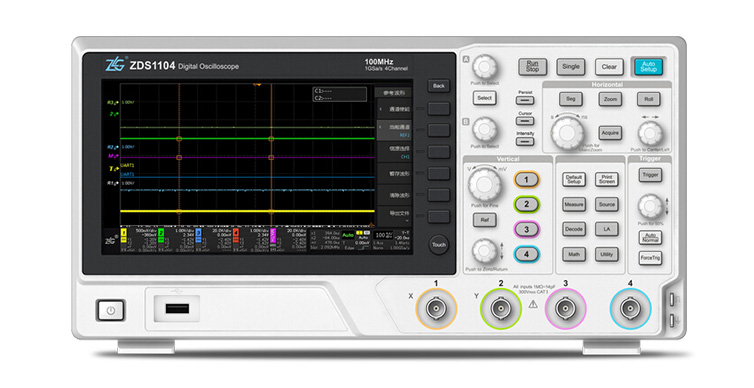The width and height of the screenshot is (754, 388).
Task: Select red channel 4 badge in bottom status bar
Action: pyautogui.click(x=236, y=235)
